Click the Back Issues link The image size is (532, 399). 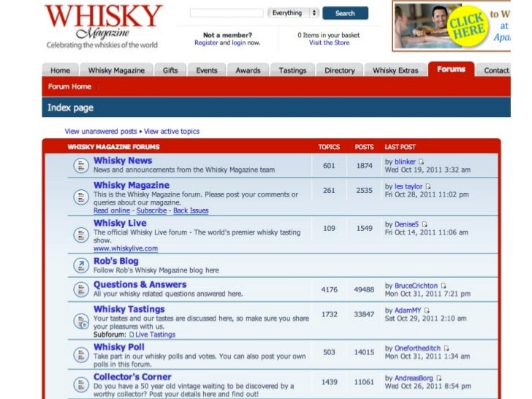(x=191, y=210)
